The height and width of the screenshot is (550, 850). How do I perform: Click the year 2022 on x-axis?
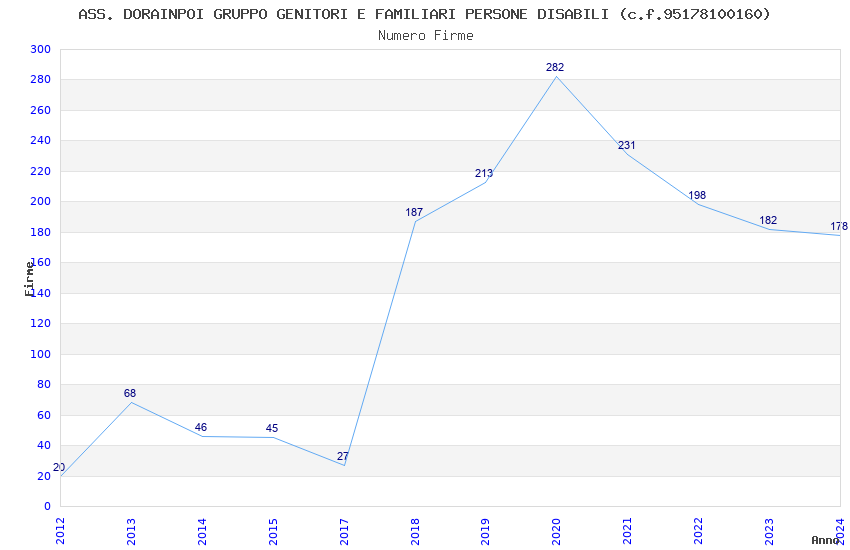pos(699,531)
